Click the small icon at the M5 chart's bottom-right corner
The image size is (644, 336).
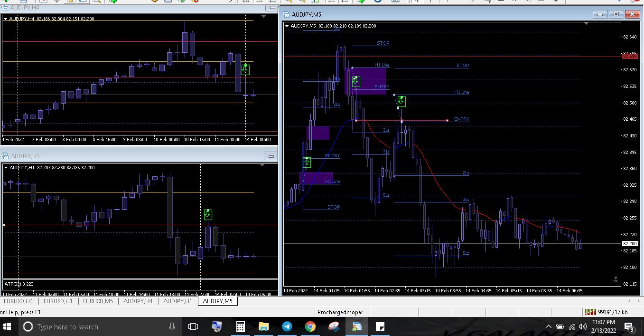[x=616, y=280]
